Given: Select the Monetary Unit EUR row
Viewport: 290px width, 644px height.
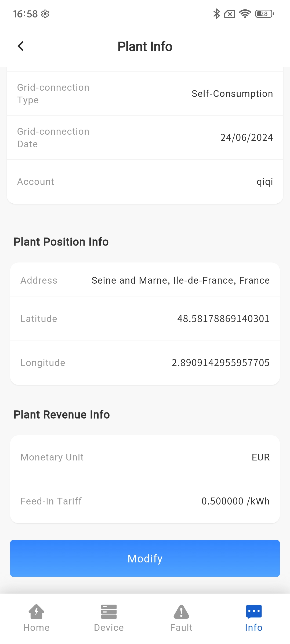Looking at the screenshot, I should (145, 457).
